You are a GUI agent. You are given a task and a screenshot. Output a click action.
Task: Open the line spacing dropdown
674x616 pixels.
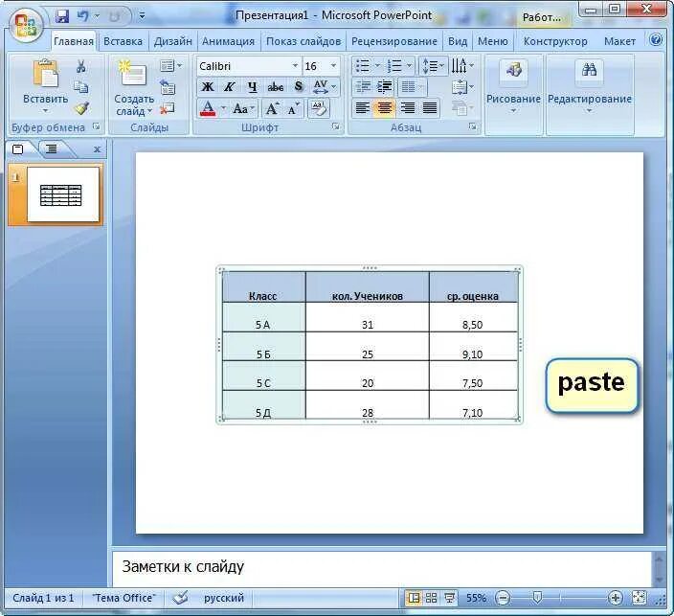click(x=434, y=66)
